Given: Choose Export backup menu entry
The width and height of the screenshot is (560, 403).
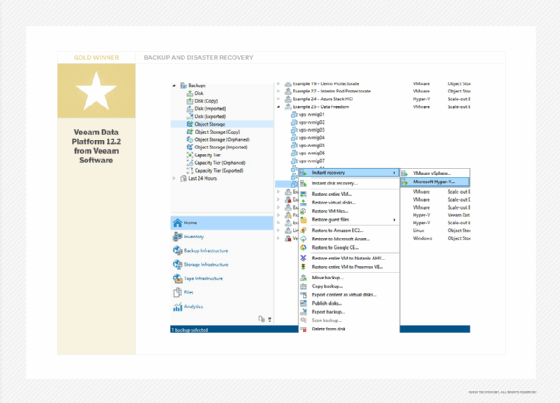Looking at the screenshot, I should pyautogui.click(x=349, y=312).
